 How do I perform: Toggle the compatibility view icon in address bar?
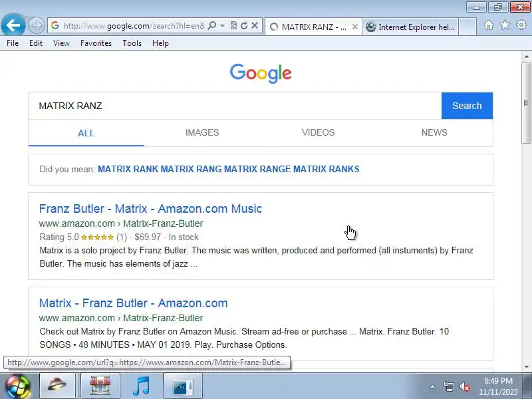click(233, 26)
